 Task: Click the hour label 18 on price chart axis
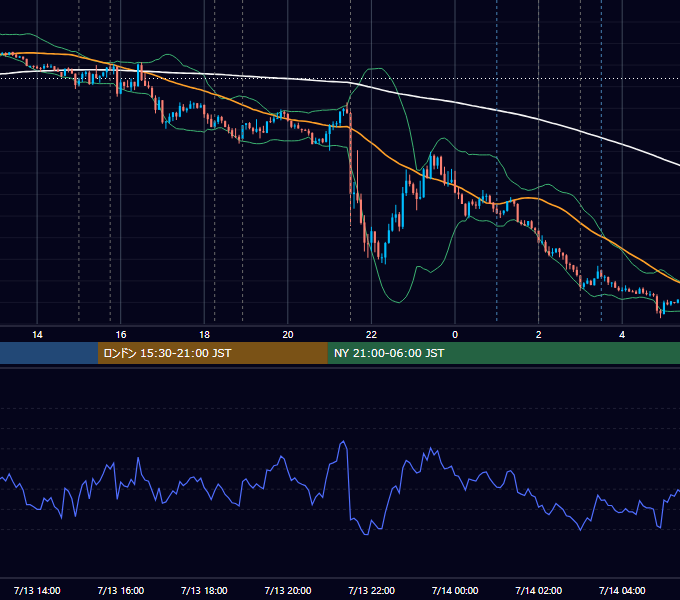tap(204, 335)
